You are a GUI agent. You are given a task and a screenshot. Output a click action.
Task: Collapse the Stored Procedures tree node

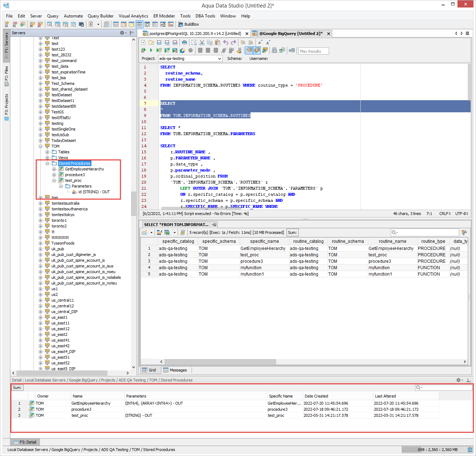pyautogui.click(x=47, y=163)
